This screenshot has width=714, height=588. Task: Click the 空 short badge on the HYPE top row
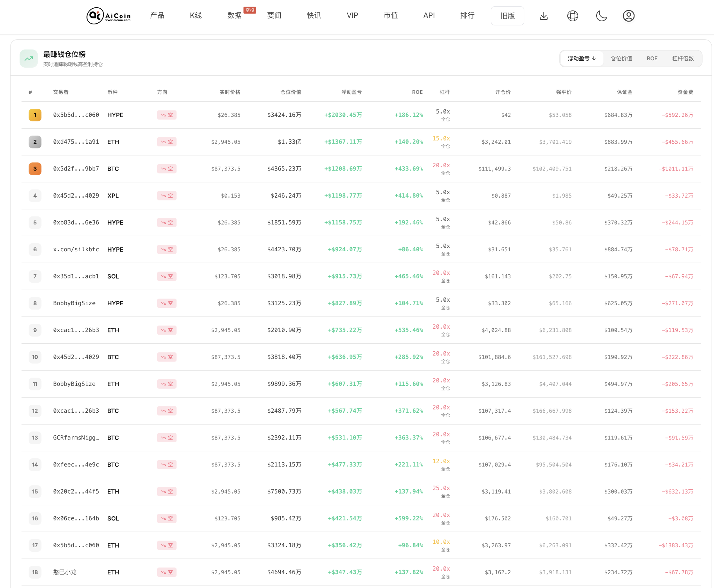pyautogui.click(x=167, y=115)
